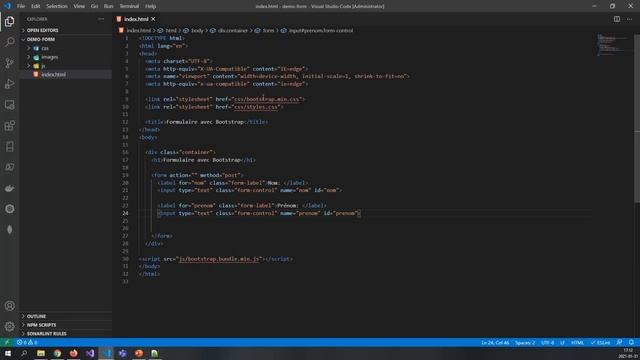
Task: Click the split editor right icon
Action: 617,19
